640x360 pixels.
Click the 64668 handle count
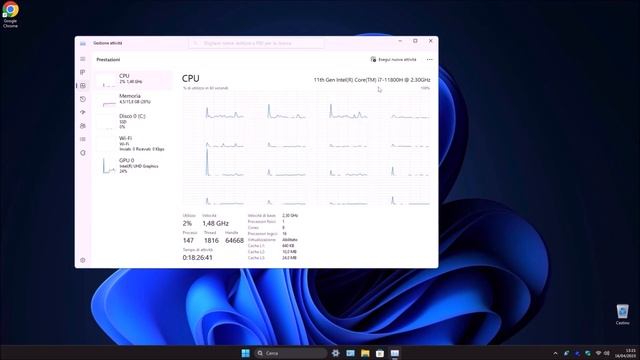point(234,240)
